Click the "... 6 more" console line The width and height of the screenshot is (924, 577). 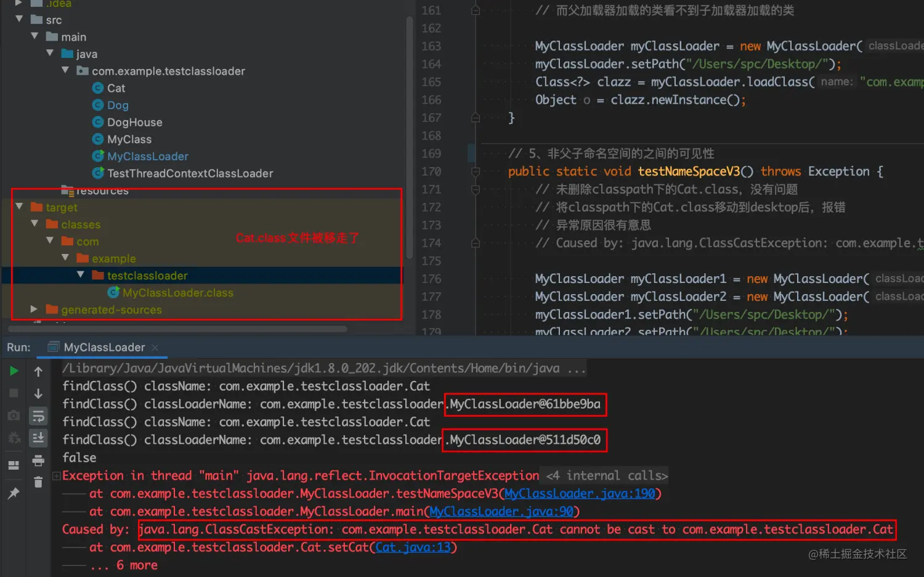coord(124,565)
